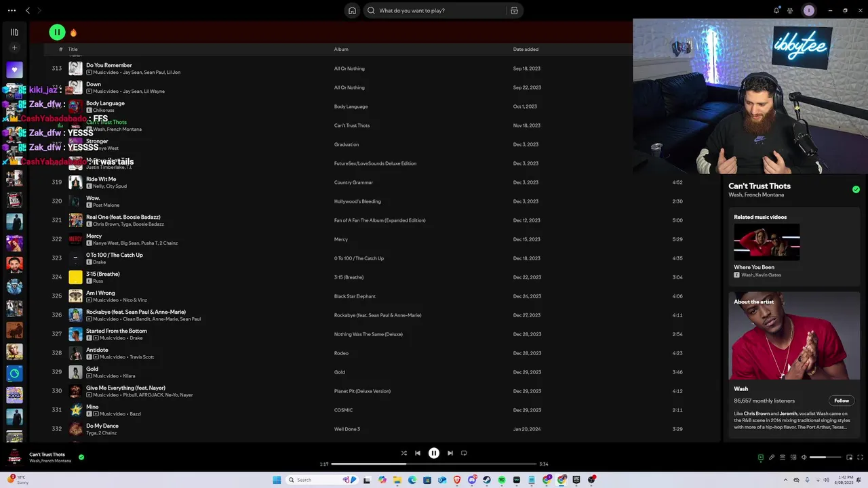Seek along the song progress bar

[434, 464]
